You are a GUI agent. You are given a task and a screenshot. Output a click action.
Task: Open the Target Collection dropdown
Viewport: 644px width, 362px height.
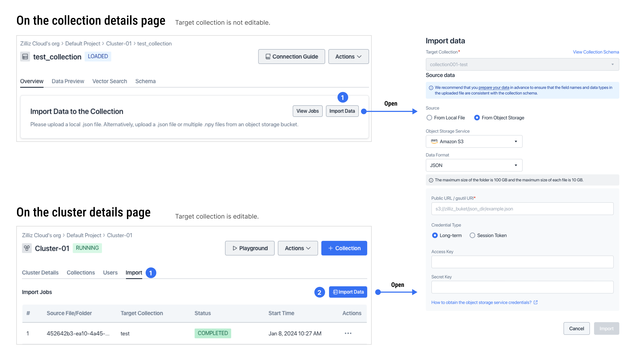pos(522,64)
